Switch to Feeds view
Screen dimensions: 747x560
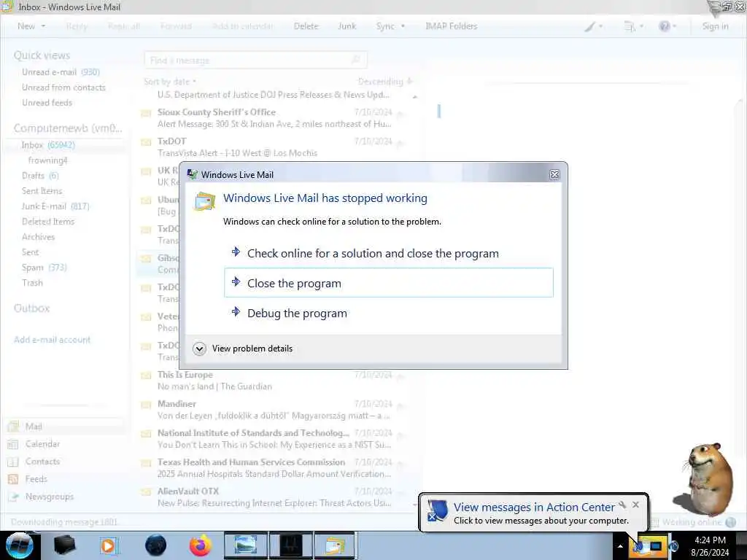(x=36, y=479)
